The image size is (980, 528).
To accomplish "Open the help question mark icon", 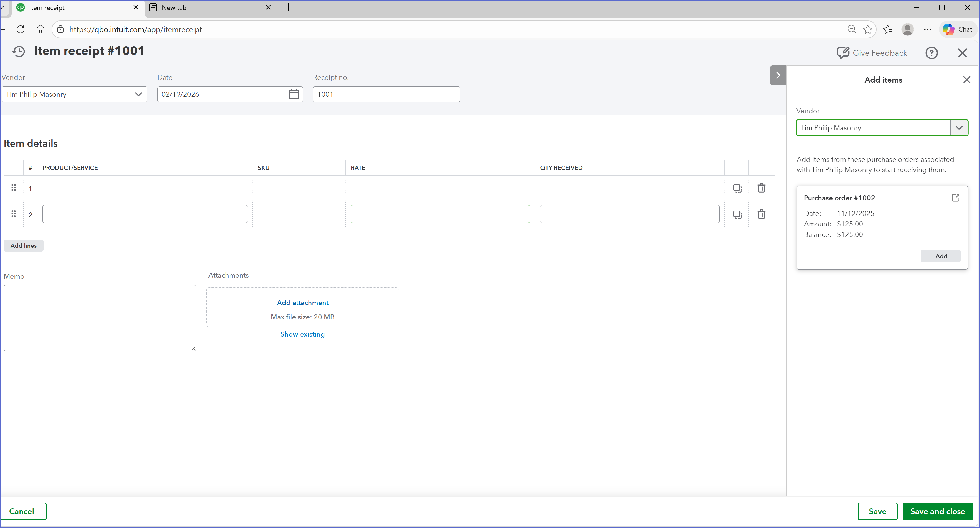I will [x=931, y=53].
